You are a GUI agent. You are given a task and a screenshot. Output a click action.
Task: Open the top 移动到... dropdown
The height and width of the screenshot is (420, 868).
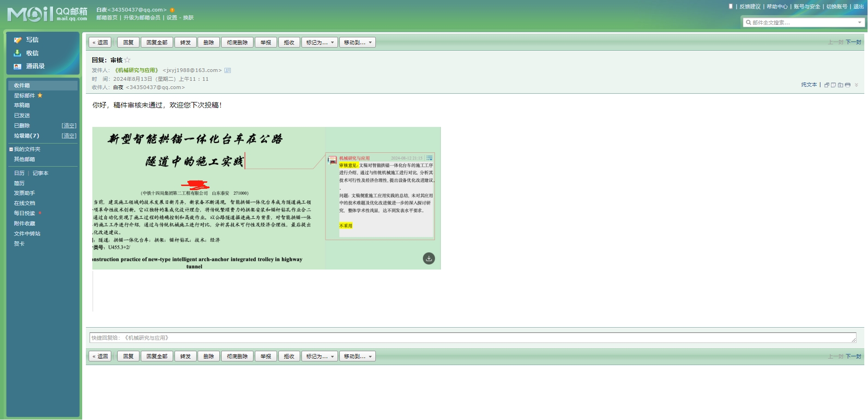tap(357, 42)
